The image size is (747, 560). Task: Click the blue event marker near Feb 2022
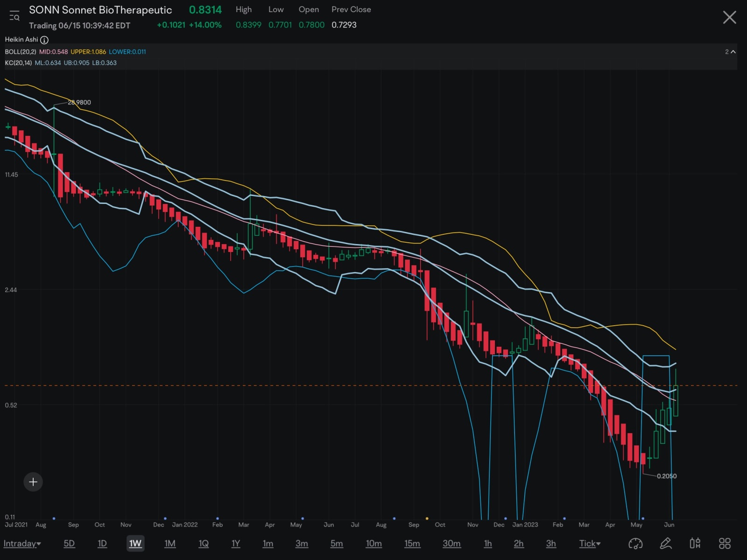[x=218, y=518]
